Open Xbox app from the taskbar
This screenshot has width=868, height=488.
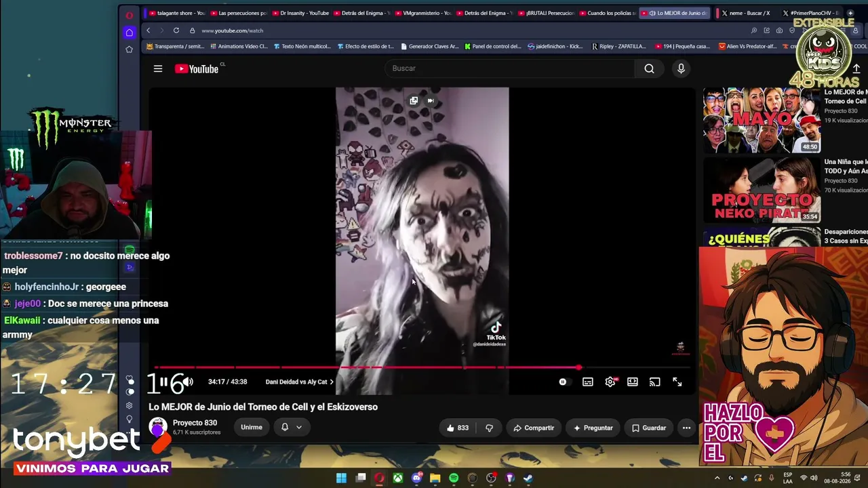pyautogui.click(x=398, y=478)
